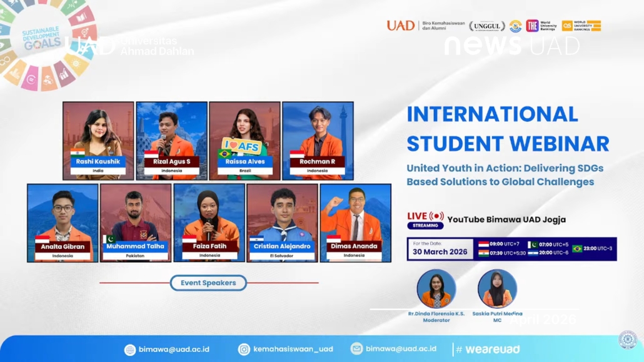Click the Brazil flag next to 23:00
Viewport: 644px width, 362px height.
577,249
